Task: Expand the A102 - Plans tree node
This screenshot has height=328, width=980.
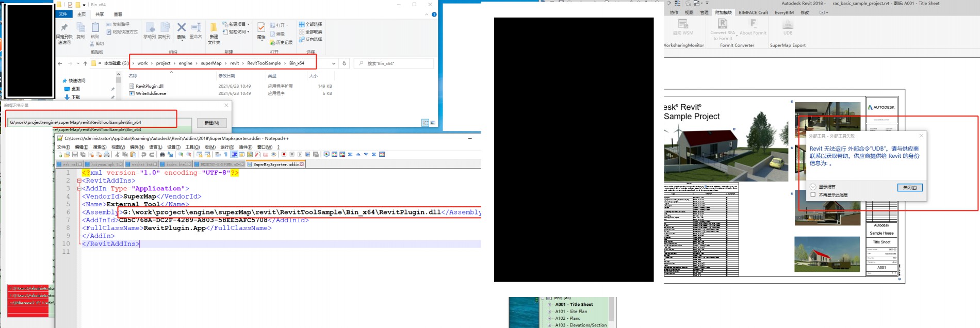Action: pyautogui.click(x=550, y=318)
